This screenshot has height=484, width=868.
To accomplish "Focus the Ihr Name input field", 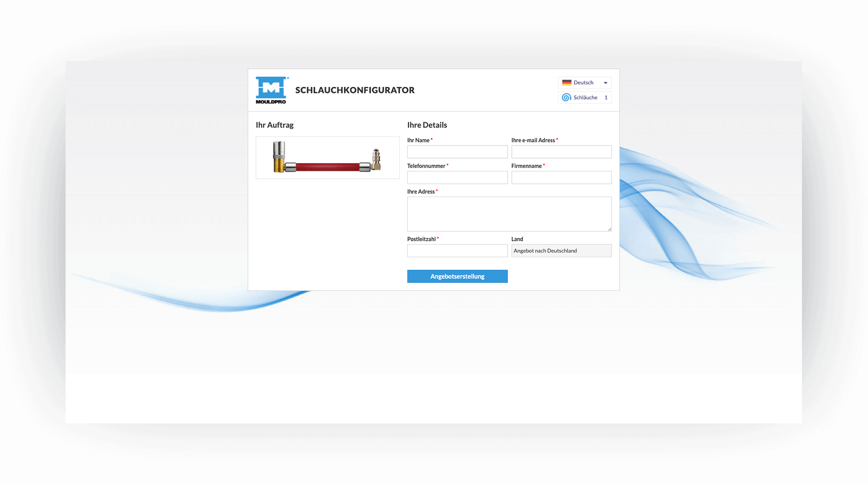I will [x=457, y=152].
